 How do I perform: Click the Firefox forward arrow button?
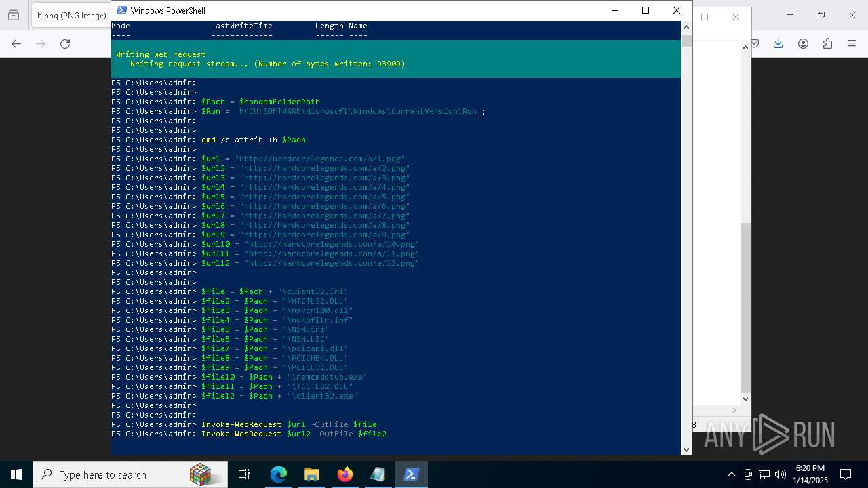pos(41,43)
